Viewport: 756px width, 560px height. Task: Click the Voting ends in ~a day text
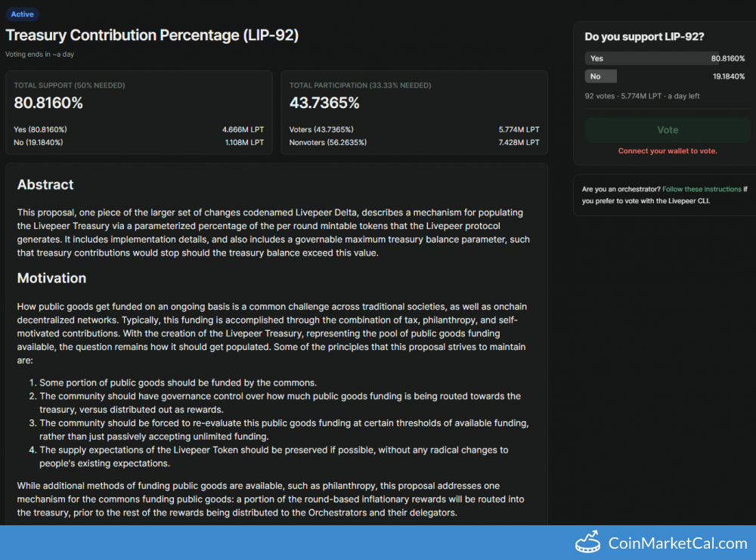pyautogui.click(x=39, y=54)
